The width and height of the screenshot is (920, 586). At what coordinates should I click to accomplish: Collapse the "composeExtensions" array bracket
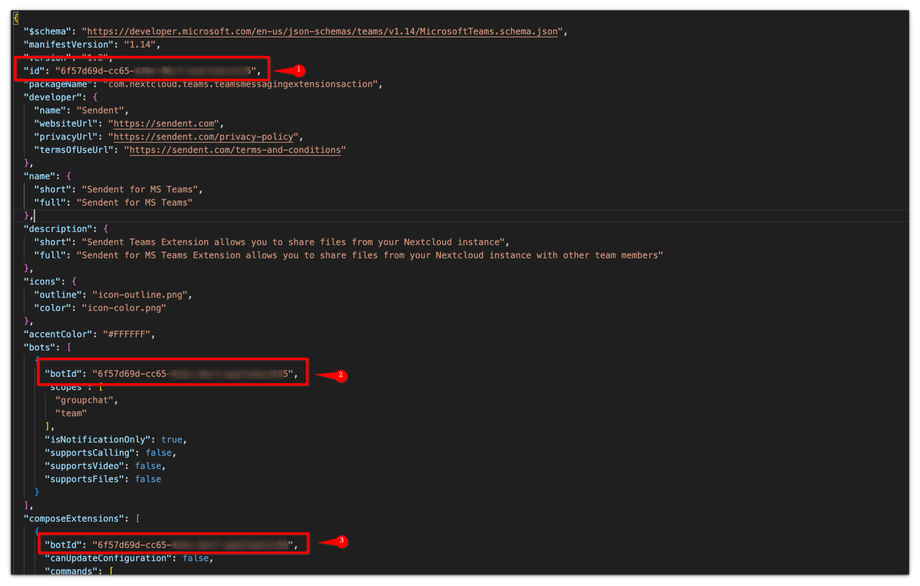click(138, 519)
